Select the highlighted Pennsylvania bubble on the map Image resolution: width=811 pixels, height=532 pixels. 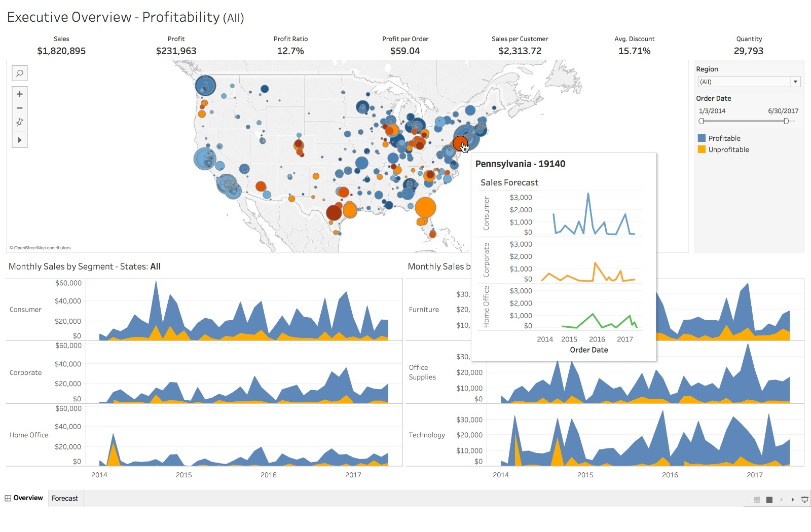pos(460,144)
